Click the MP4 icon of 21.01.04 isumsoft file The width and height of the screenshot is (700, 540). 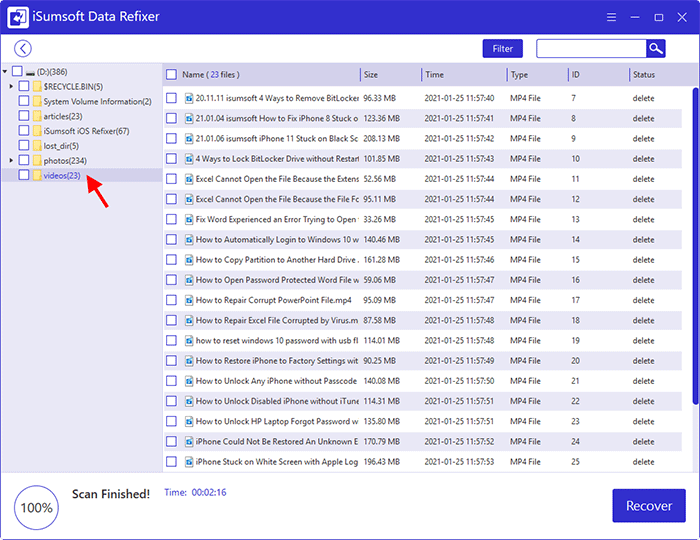189,118
